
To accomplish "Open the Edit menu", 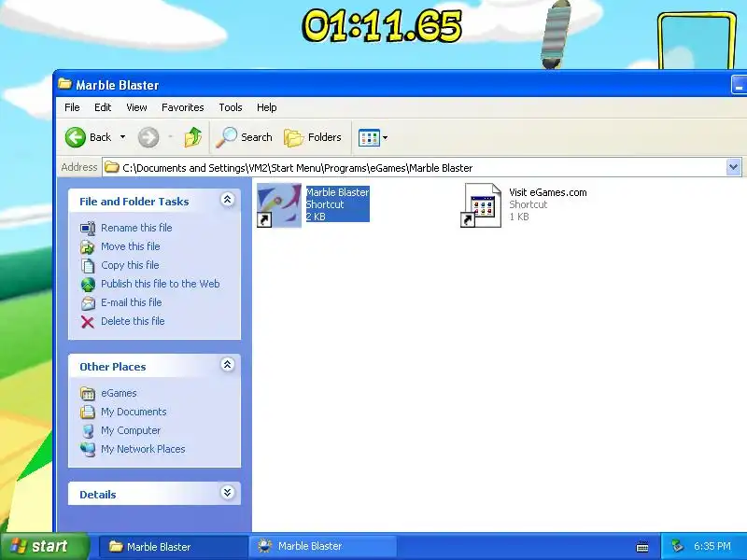I will (x=103, y=107).
